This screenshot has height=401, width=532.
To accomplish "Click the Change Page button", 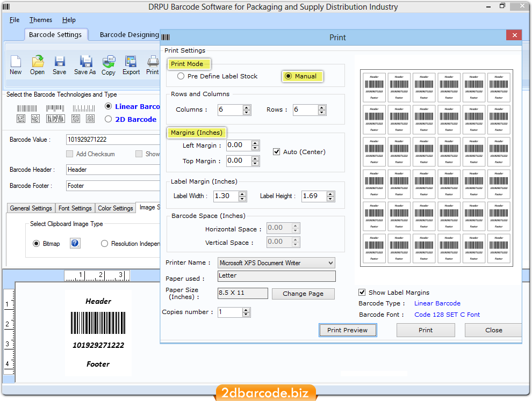I will point(303,294).
